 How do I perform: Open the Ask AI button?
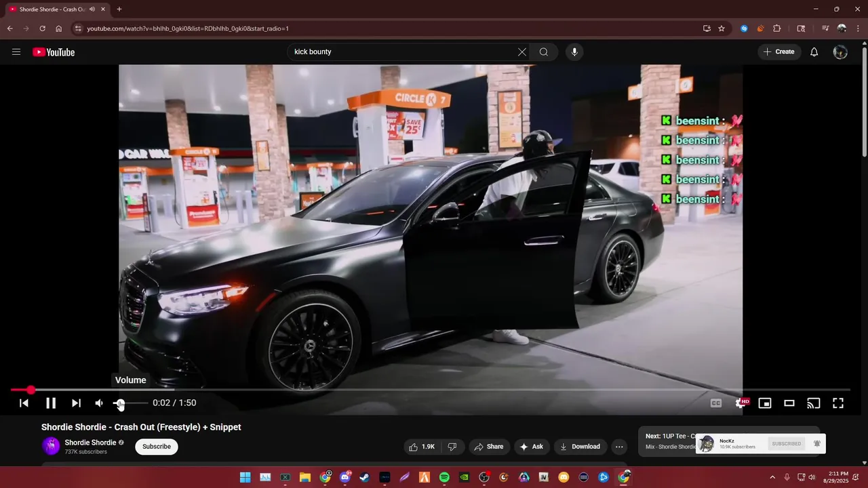pos(532,447)
